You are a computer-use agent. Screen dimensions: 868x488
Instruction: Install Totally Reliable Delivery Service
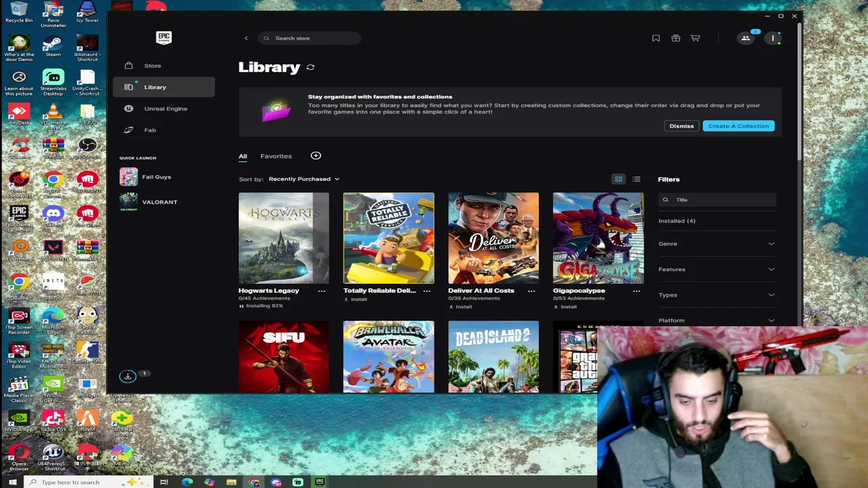355,299
